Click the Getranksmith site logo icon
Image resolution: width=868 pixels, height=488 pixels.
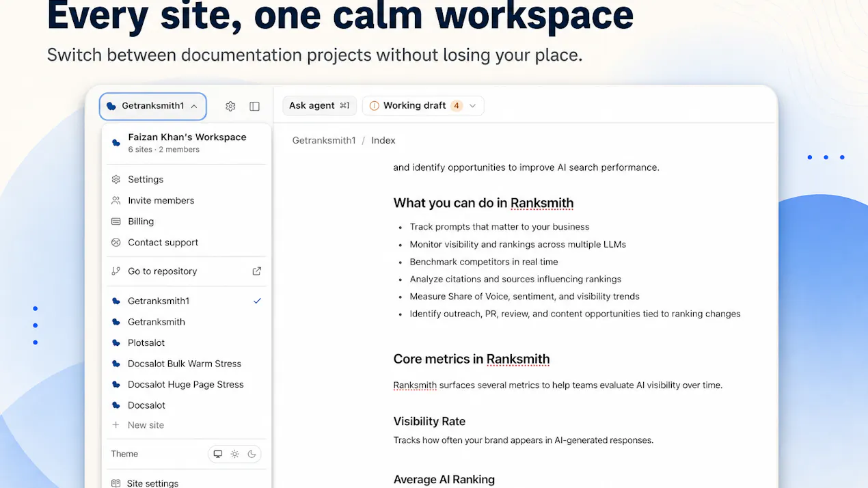pyautogui.click(x=116, y=322)
